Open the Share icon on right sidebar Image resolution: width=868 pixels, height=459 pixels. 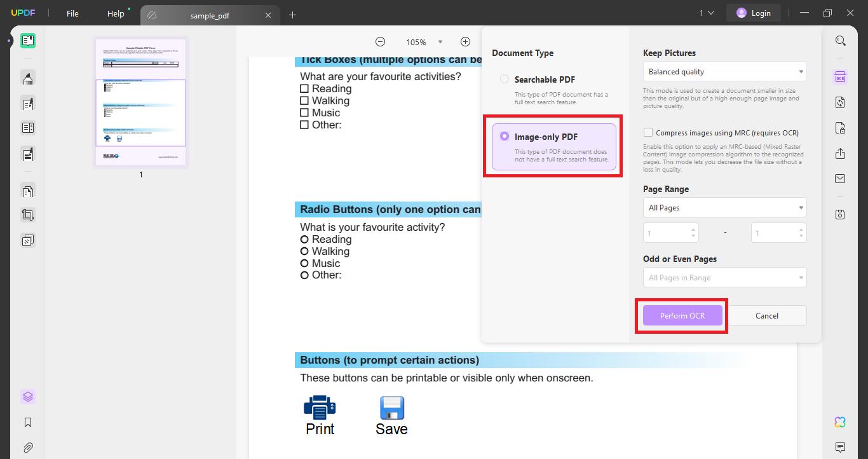(840, 153)
